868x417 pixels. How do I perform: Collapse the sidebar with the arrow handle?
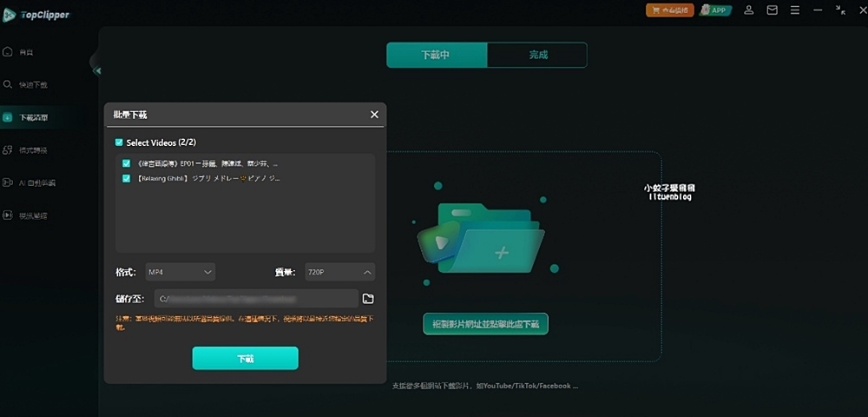pos(97,71)
